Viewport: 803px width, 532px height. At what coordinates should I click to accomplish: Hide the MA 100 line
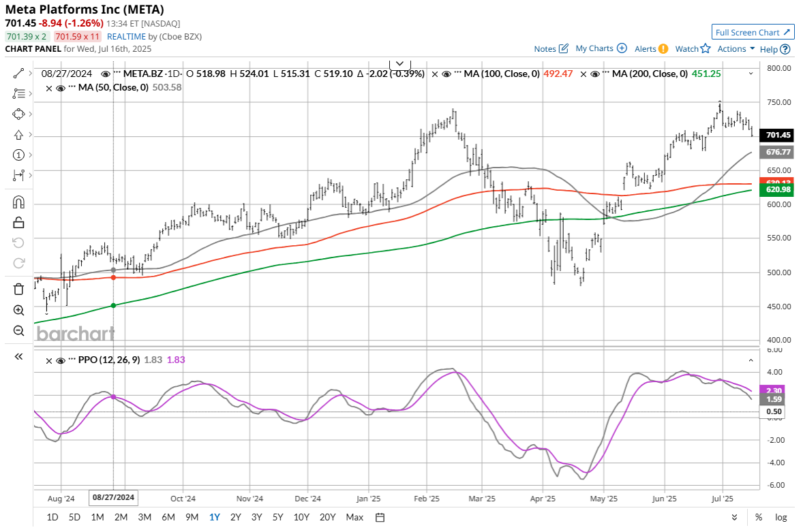pos(446,74)
